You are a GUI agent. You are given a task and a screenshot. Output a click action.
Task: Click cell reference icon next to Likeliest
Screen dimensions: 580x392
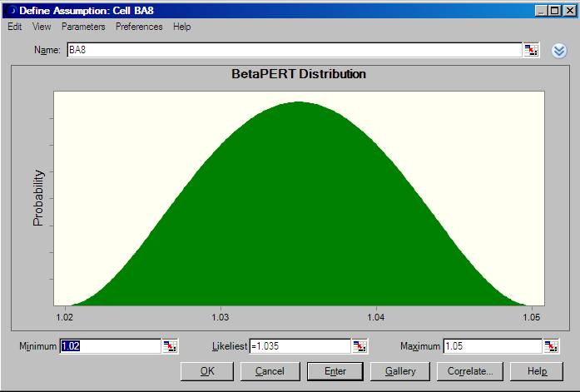pyautogui.click(x=359, y=346)
